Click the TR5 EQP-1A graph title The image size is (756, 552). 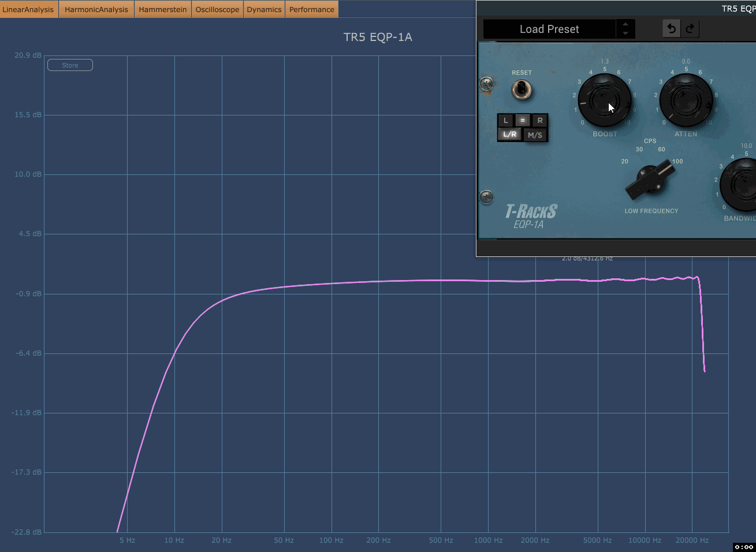point(378,37)
